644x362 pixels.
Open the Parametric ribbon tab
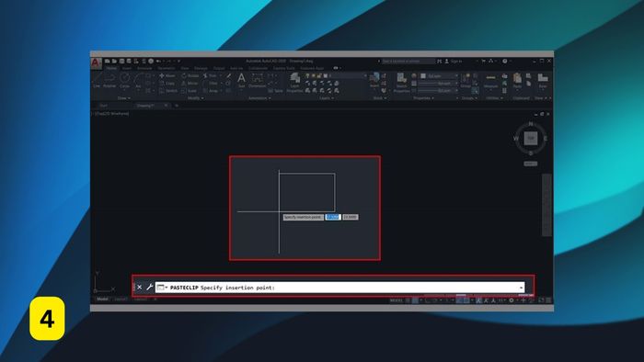point(167,68)
